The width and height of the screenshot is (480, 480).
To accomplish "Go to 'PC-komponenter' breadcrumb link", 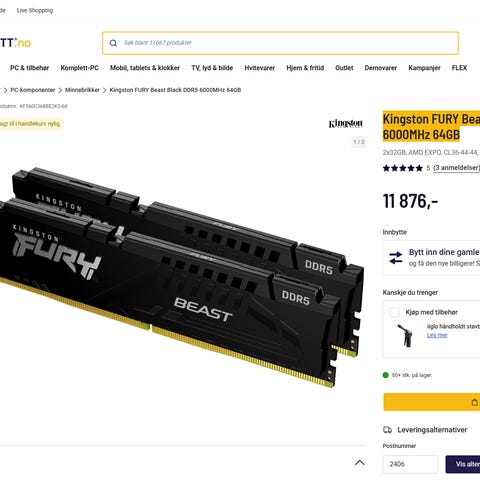I will pyautogui.click(x=33, y=90).
